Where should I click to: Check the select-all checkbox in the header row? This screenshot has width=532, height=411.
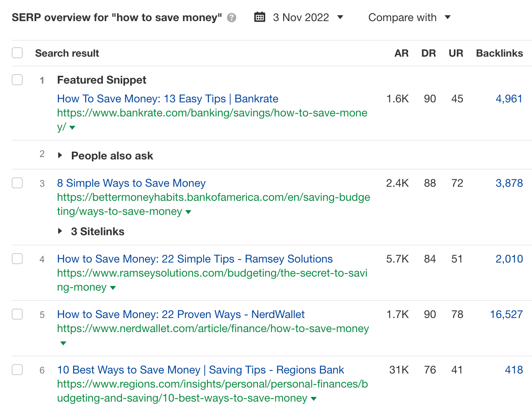(17, 52)
